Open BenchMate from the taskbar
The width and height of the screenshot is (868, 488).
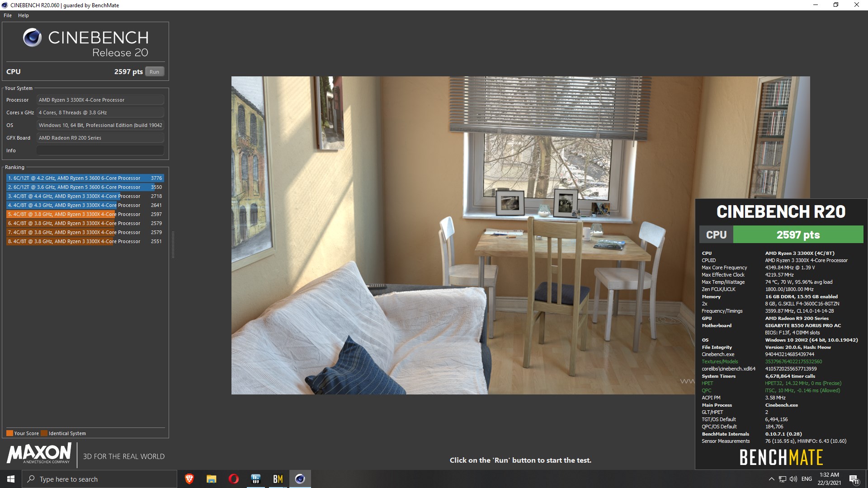pyautogui.click(x=278, y=479)
